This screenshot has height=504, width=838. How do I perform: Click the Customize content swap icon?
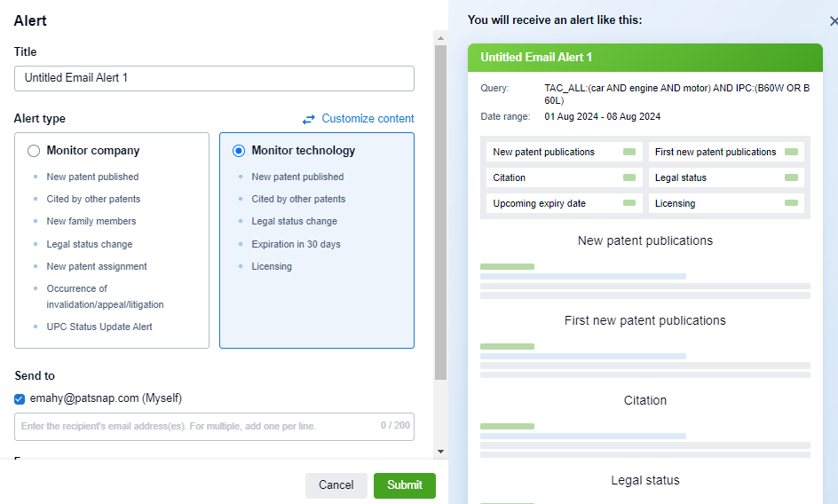tap(309, 119)
